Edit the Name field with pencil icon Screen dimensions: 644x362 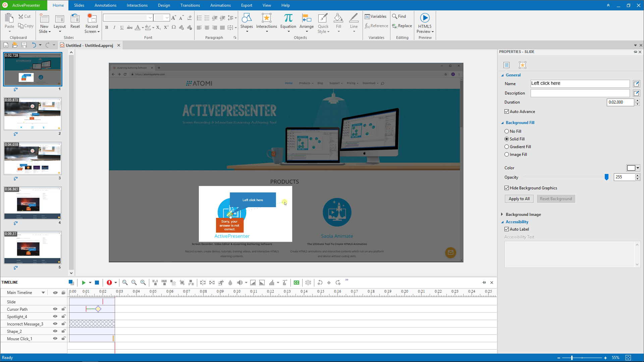coord(636,84)
